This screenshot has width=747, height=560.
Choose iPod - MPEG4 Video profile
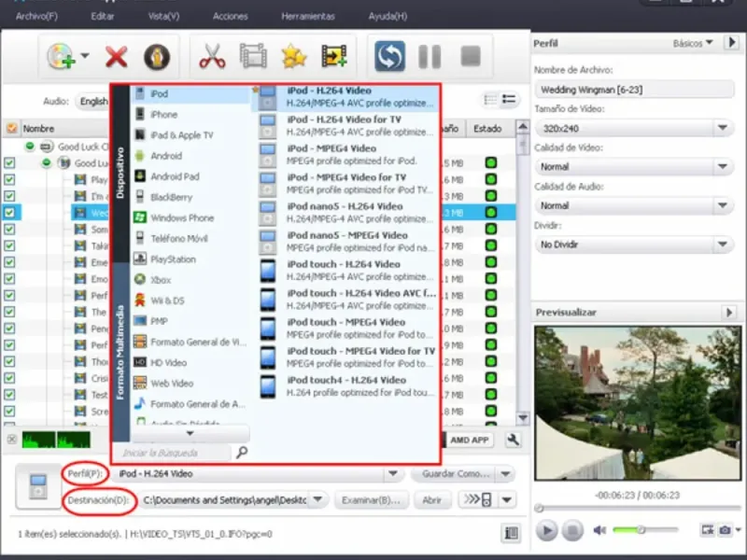coord(347,155)
